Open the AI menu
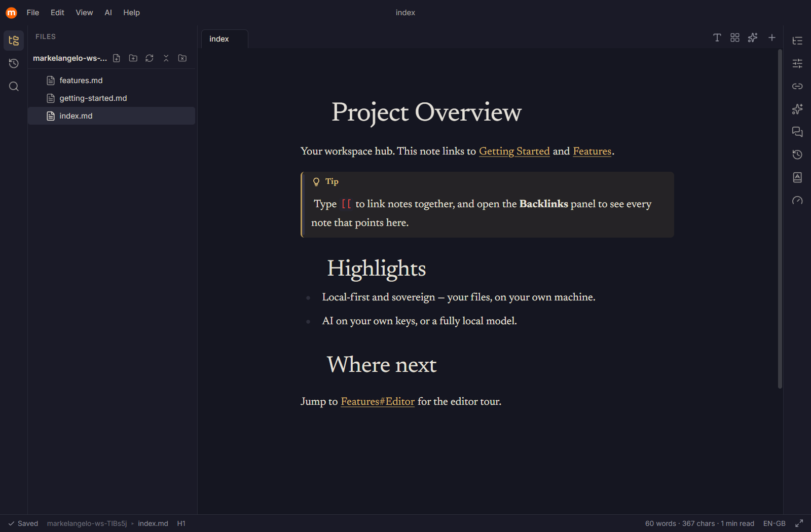The image size is (811, 532). 108,13
